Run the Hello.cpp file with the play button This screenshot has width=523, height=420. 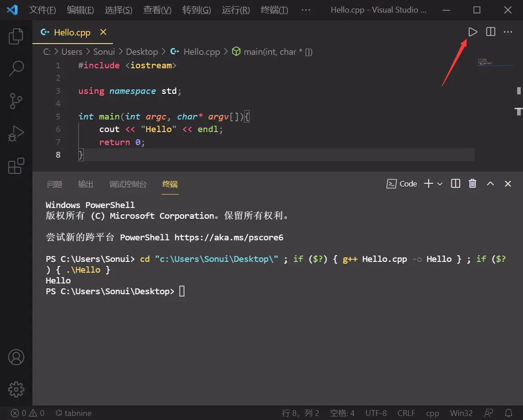coord(473,31)
